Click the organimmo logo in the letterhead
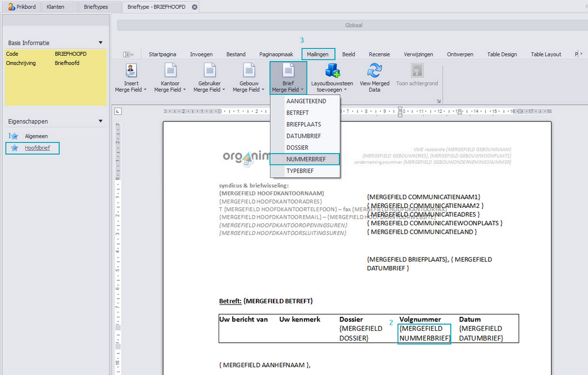 (x=246, y=158)
